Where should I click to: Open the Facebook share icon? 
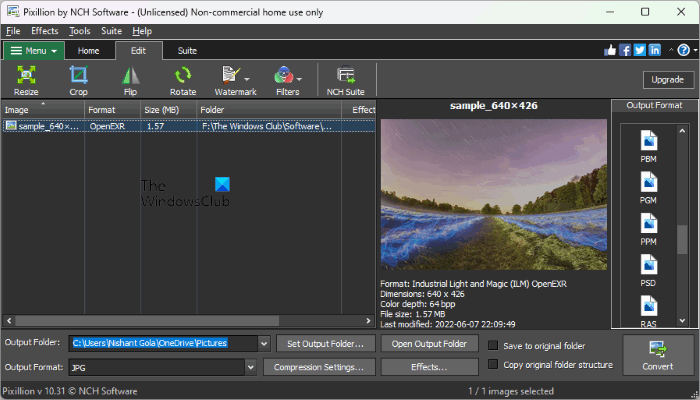(x=625, y=50)
